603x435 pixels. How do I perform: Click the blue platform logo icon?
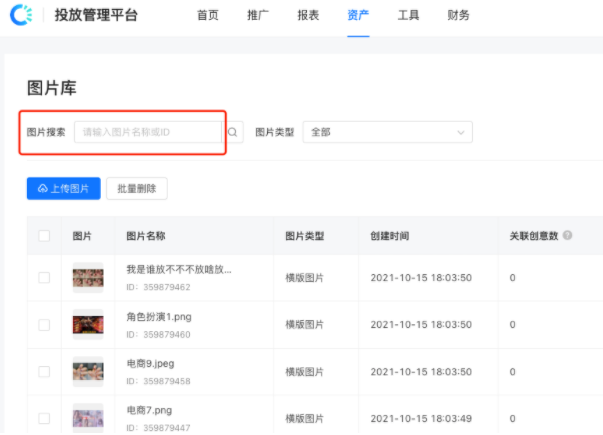coord(21,15)
